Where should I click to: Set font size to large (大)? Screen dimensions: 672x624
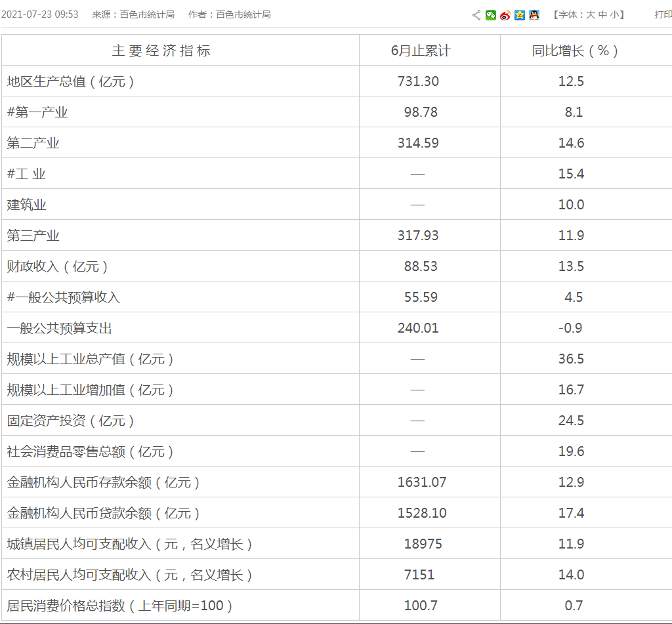(x=590, y=14)
